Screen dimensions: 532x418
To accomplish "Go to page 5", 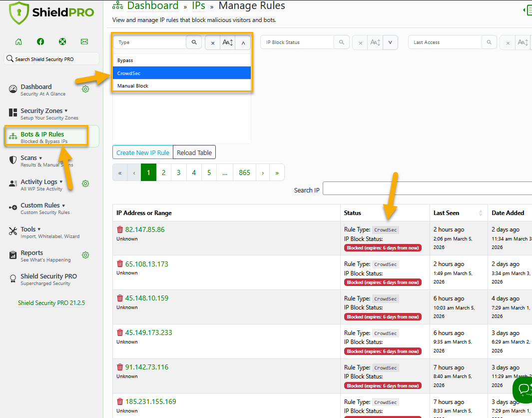I will point(209,172).
